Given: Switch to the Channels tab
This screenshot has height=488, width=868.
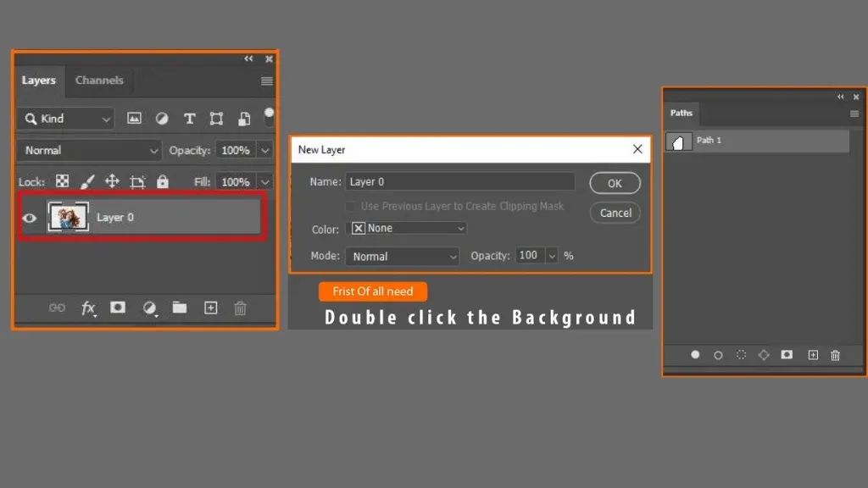Looking at the screenshot, I should [99, 80].
